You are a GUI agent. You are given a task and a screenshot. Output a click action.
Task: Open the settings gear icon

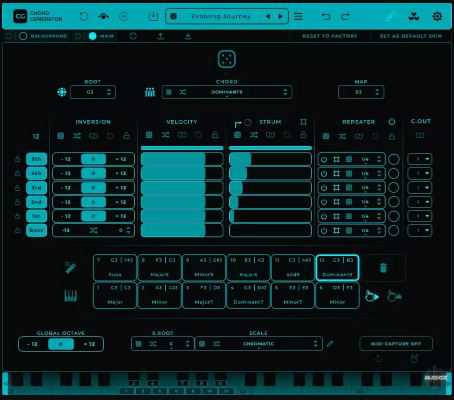click(437, 16)
